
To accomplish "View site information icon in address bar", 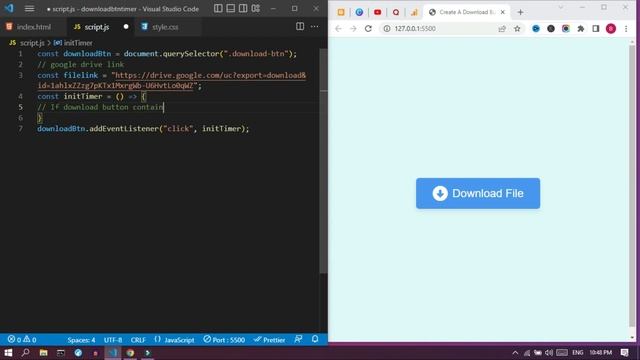I will [387, 29].
